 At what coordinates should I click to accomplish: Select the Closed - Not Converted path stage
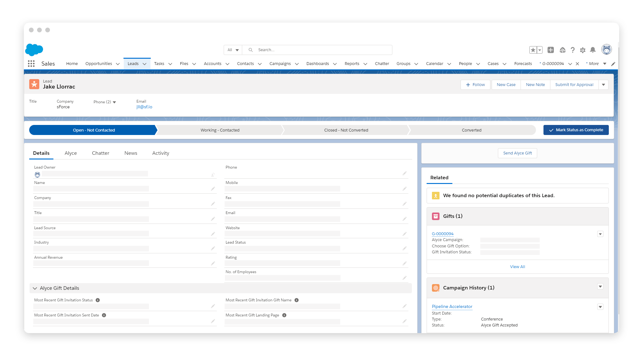[346, 130]
